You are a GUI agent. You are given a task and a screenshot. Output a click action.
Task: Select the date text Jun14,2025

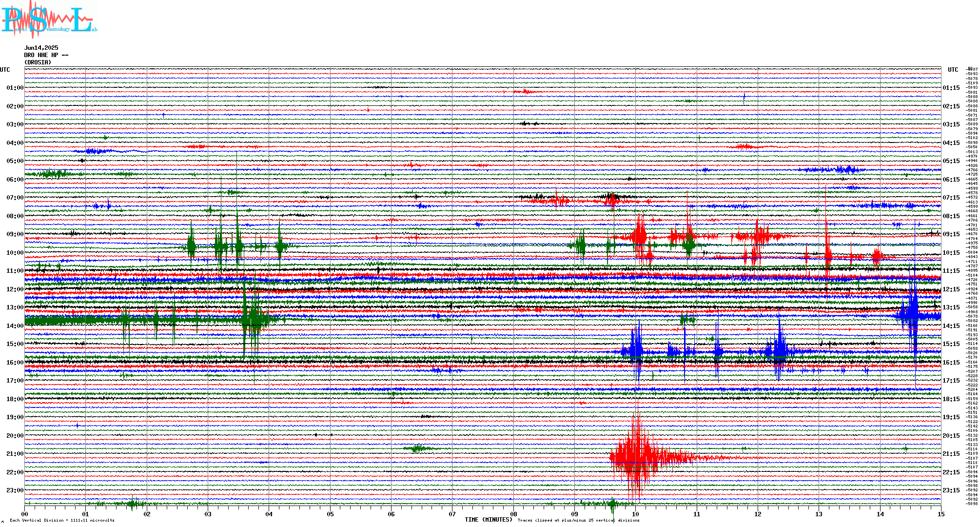[x=41, y=48]
